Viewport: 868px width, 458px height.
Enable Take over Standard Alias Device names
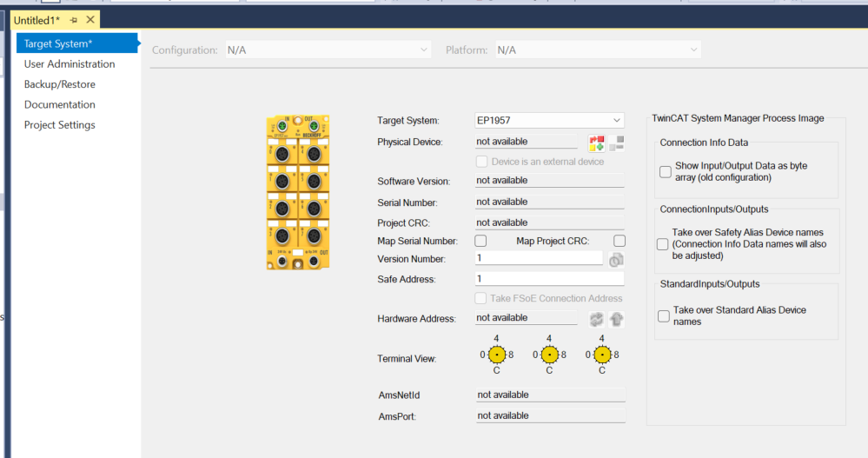663,316
